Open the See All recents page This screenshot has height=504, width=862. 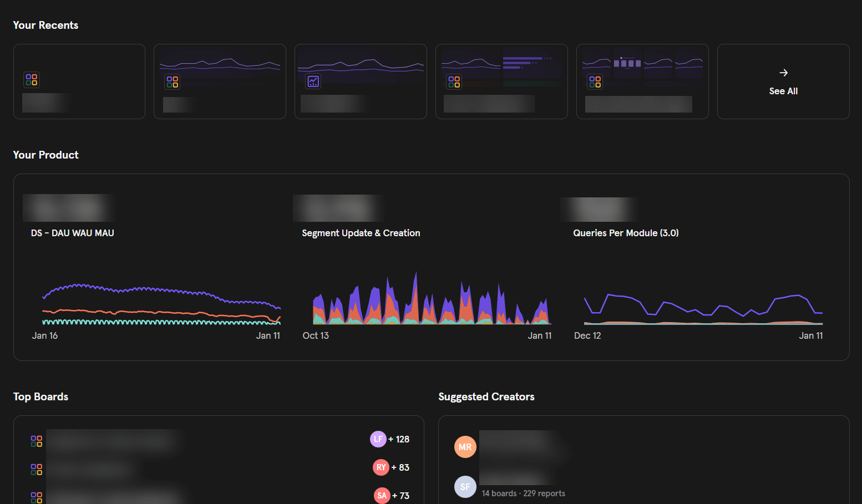783,82
